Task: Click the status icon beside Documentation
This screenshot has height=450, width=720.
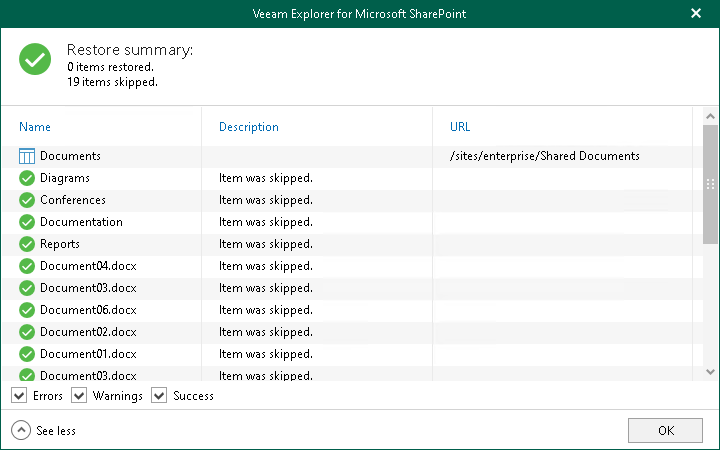Action: pos(27,222)
